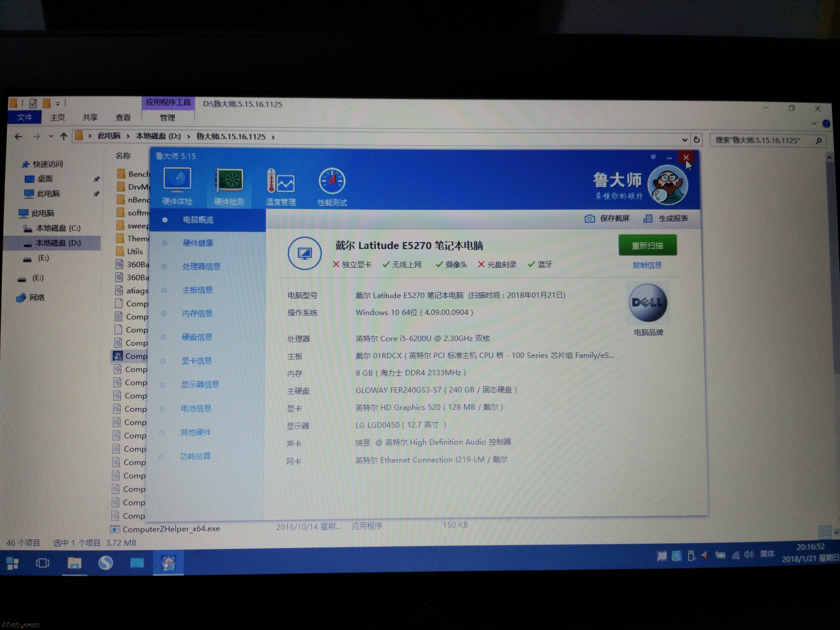Click the processor value 英特尔 Core i5-6200U
This screenshot has width=840, height=630.
coord(423,338)
